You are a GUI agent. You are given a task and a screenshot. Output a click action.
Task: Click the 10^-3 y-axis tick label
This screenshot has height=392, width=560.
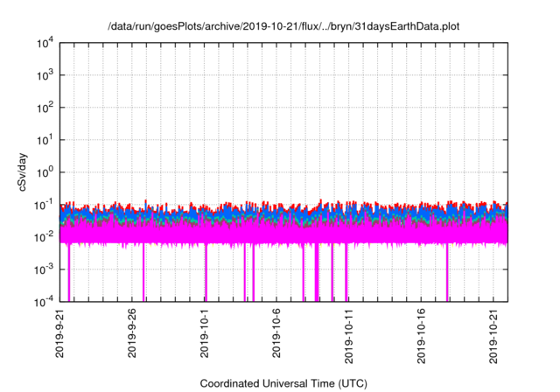point(45,269)
